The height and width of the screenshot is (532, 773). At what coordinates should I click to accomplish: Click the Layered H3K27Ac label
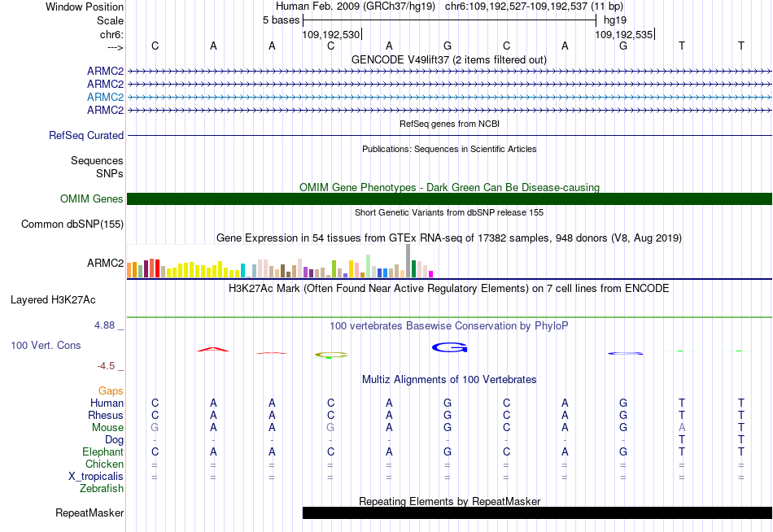click(53, 300)
